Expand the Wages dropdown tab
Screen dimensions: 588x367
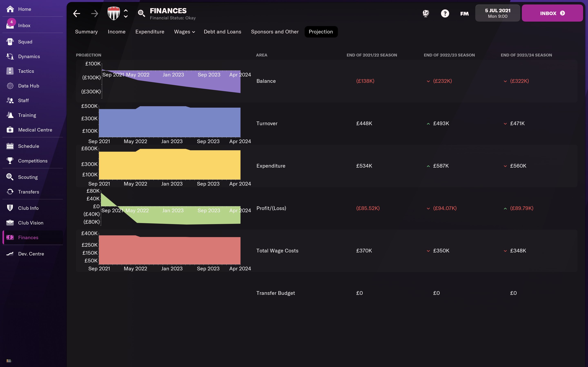click(x=184, y=32)
